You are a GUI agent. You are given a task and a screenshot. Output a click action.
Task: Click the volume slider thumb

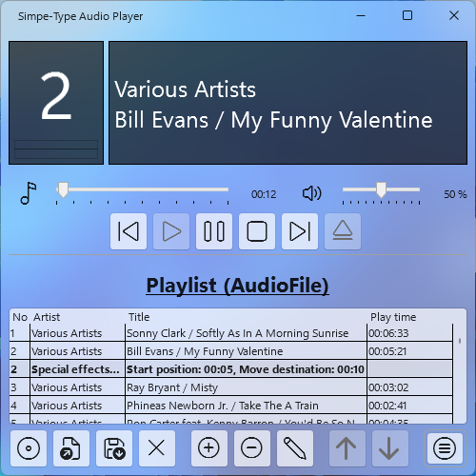coord(381,189)
